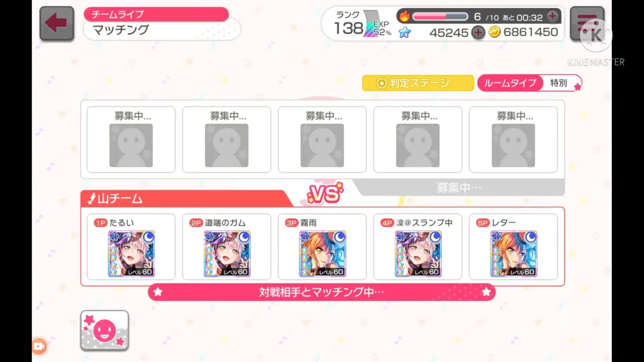Tap the red back arrow button

point(56,24)
